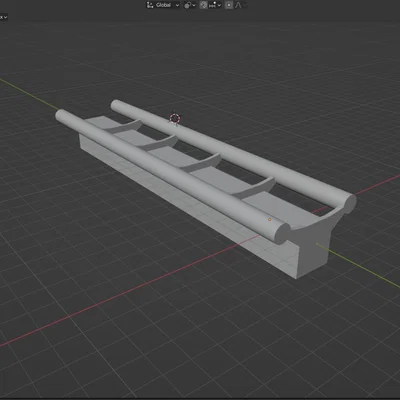Toggle the magnet snap button
This screenshot has height=400, width=400.
[x=203, y=5]
